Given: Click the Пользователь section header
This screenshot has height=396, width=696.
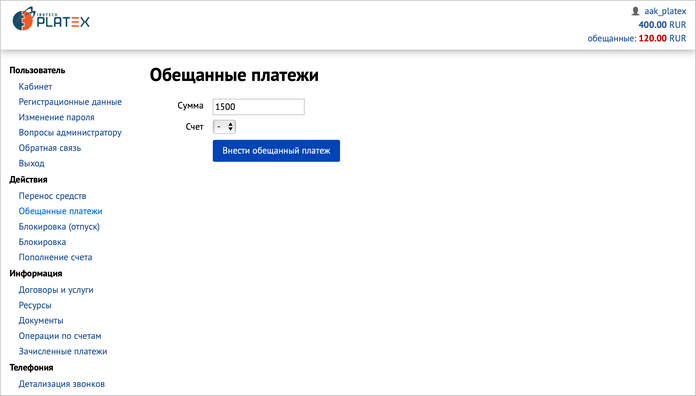Looking at the screenshot, I should coord(37,70).
